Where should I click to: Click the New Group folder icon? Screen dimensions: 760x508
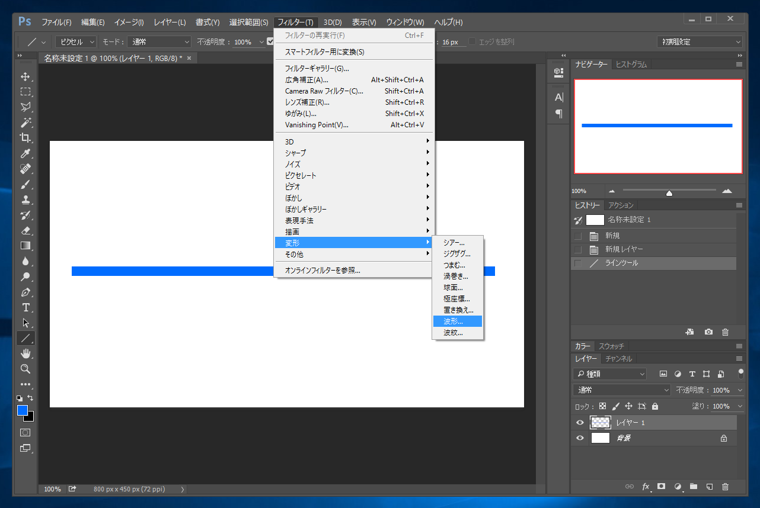[694, 486]
